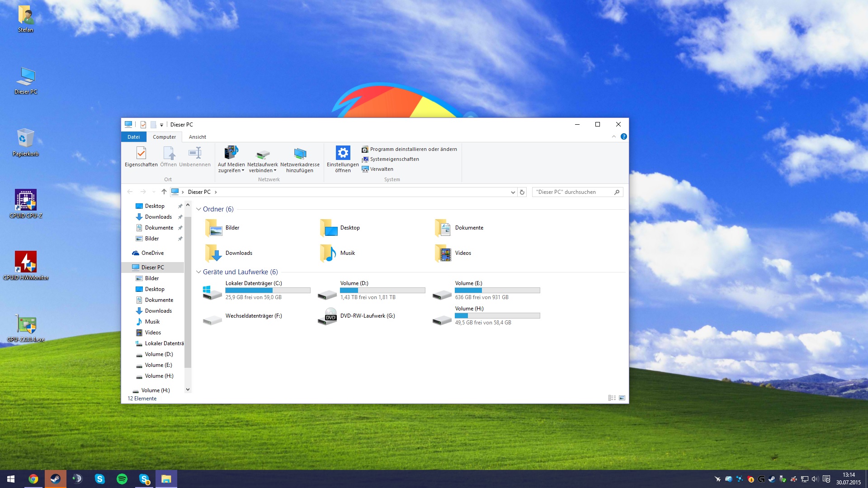
Task: Click the Eigenschaften ribbon icon
Action: click(x=141, y=154)
